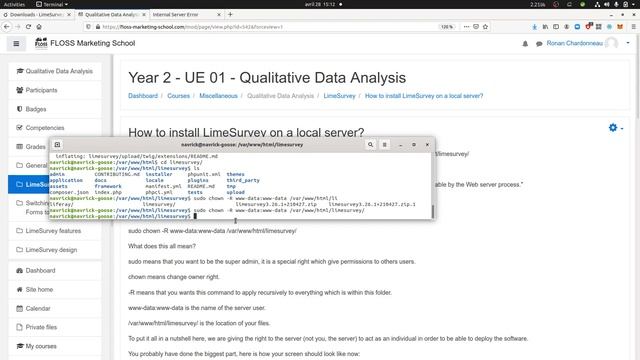Open LimeSurvey design section in sidebar
640x360 pixels.
tap(55, 249)
